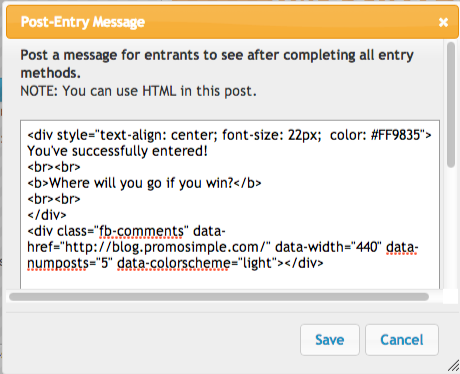460x374 pixels.
Task: Click the resize grip in the dialog corner
Action: [x=453, y=366]
